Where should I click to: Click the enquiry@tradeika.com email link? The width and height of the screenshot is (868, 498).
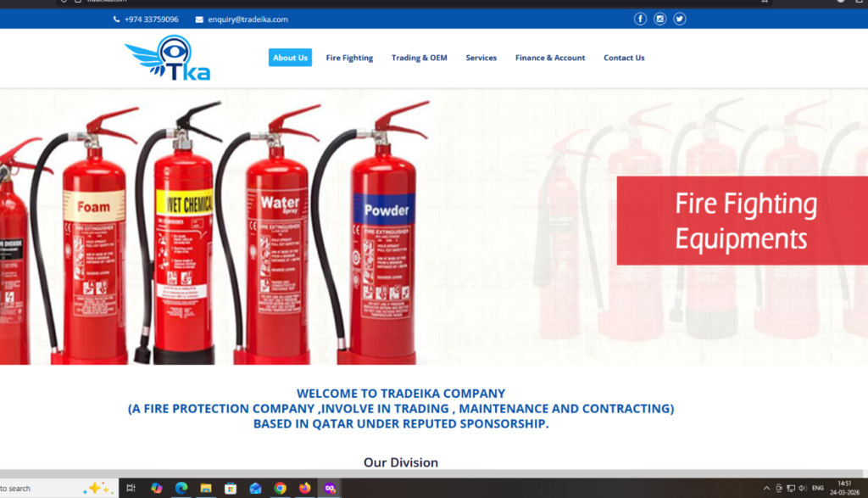248,19
